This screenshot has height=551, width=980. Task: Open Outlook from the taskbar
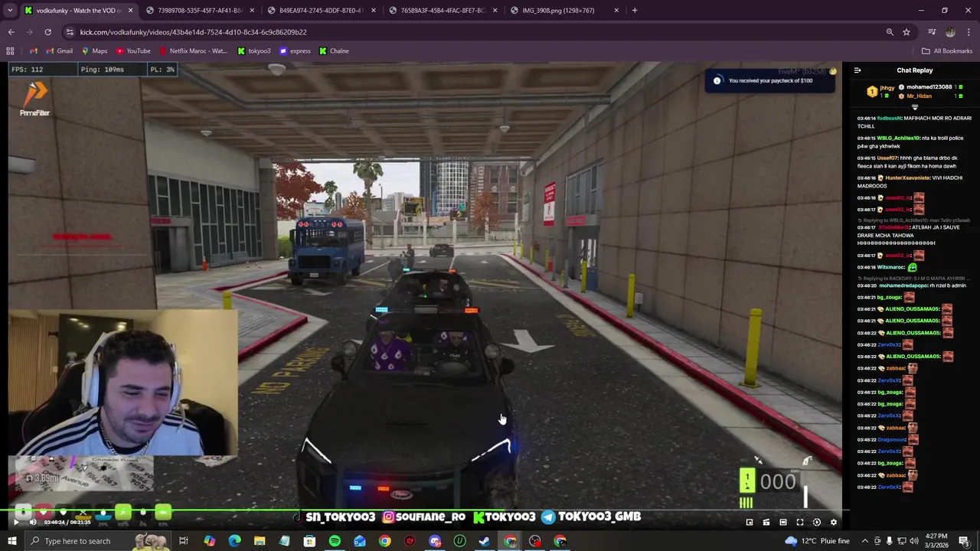360,541
